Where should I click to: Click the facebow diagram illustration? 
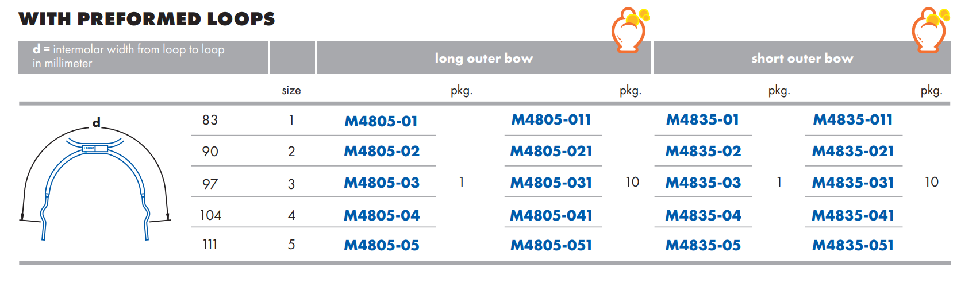click(x=95, y=179)
